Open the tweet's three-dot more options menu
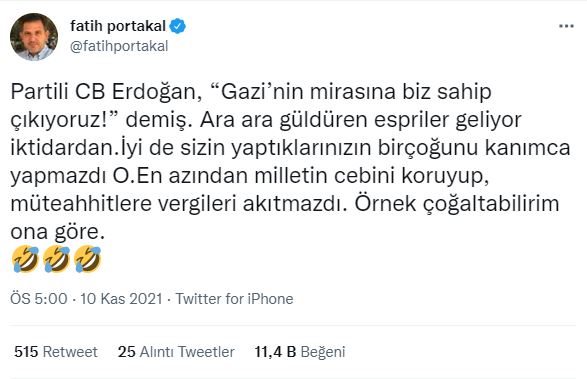This screenshot has width=587, height=379. pyautogui.click(x=566, y=26)
